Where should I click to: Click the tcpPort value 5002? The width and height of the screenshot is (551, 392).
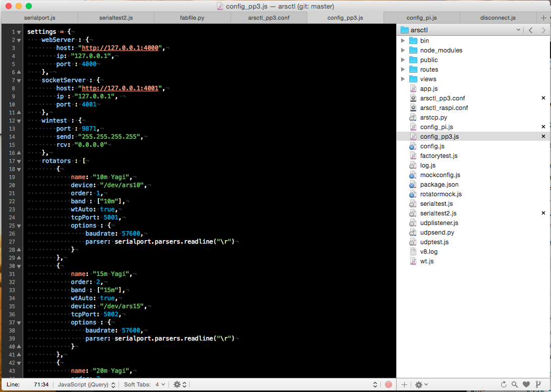point(111,314)
